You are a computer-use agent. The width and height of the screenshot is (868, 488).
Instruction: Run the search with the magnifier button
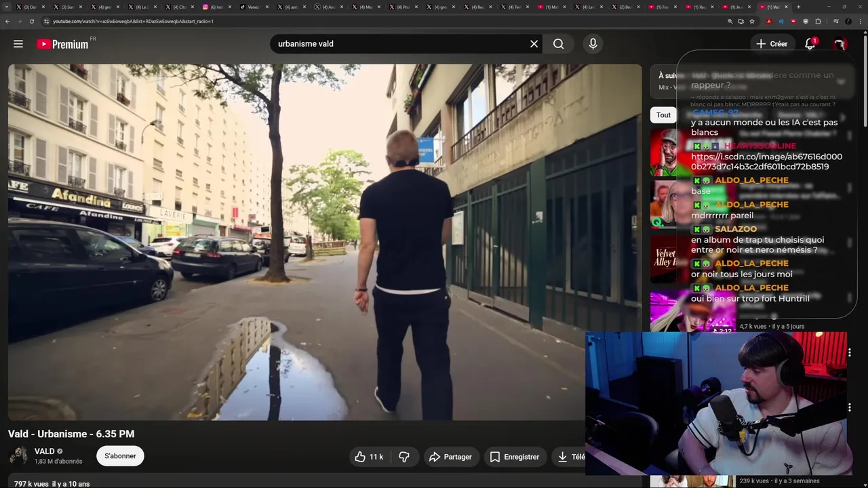pos(558,43)
